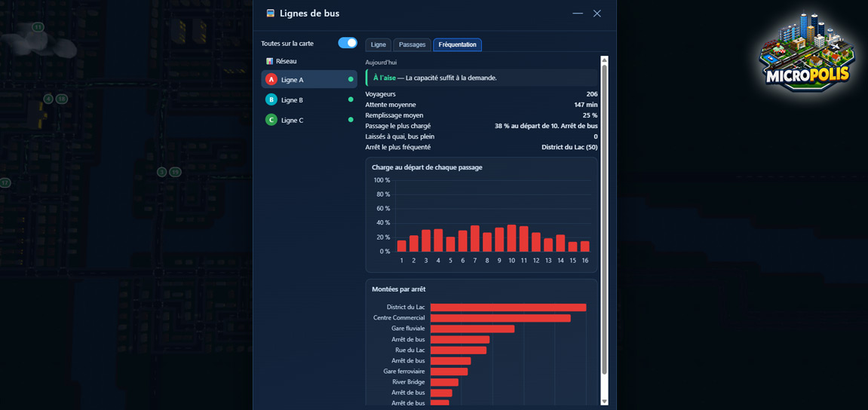The height and width of the screenshot is (410, 868).
Task: Click the Gare fluviale bar
Action: [x=473, y=329]
